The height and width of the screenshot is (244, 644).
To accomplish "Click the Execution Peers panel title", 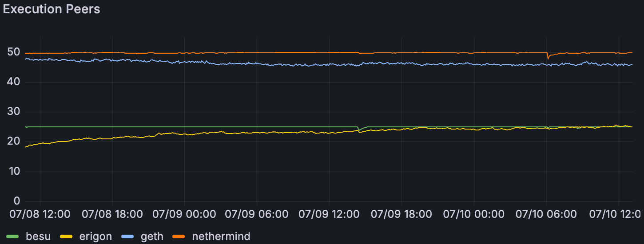I will click(52, 9).
